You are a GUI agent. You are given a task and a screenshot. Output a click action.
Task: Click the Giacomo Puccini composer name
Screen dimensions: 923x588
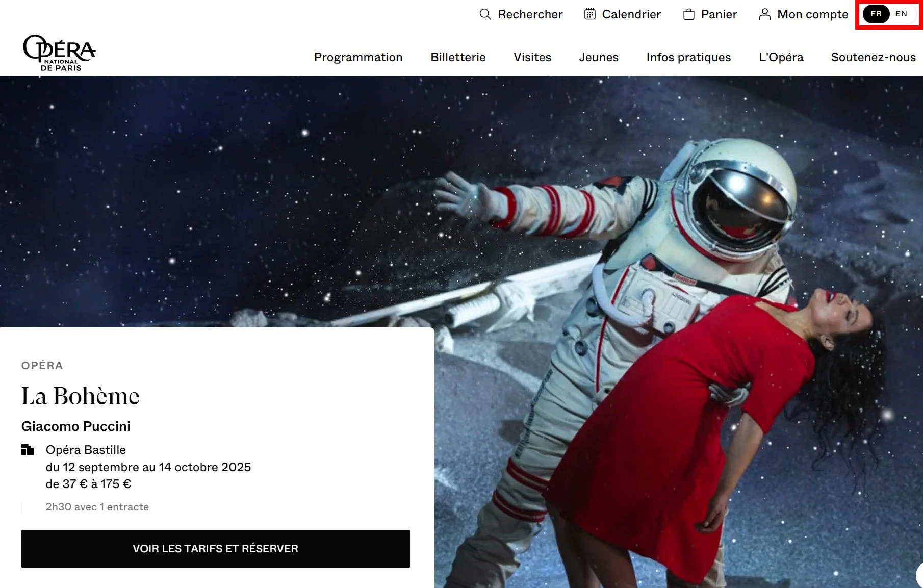point(76,426)
